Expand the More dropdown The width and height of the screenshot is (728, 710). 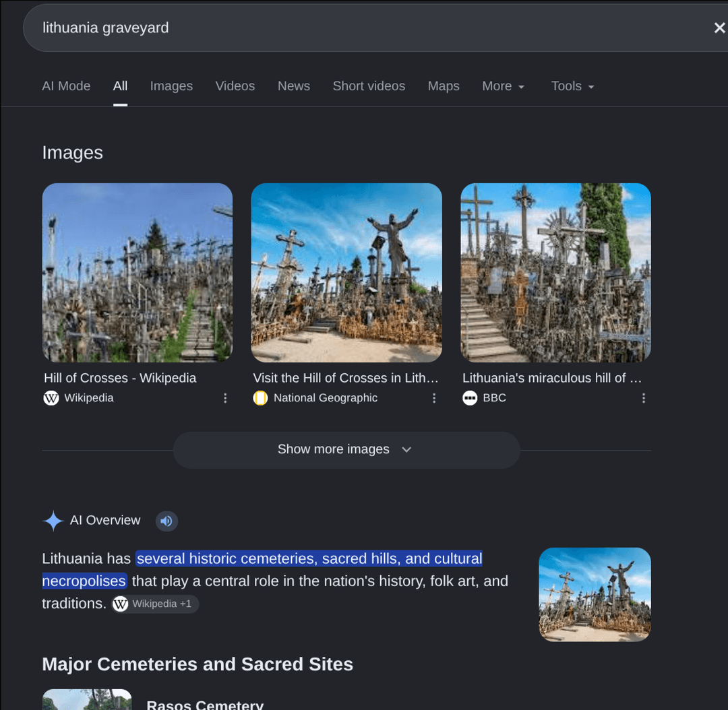tap(504, 86)
